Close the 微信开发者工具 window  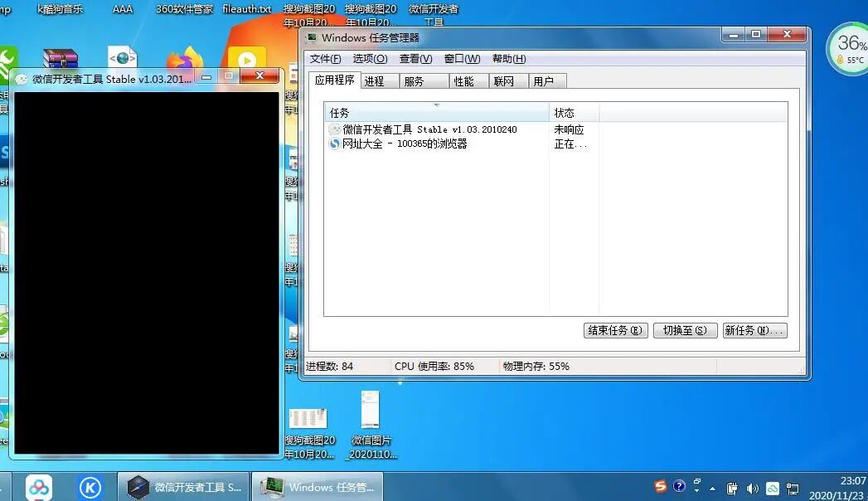[259, 75]
